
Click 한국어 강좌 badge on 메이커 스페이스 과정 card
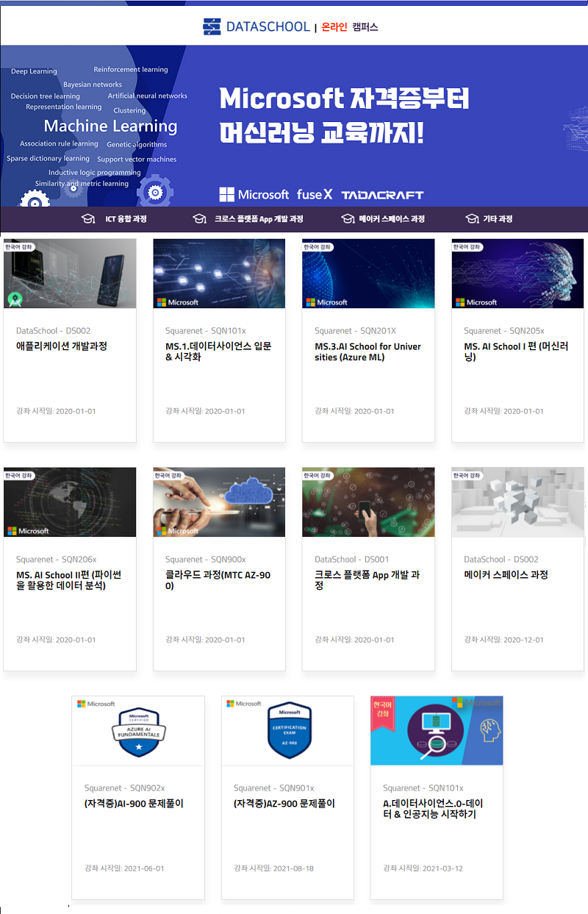[467, 476]
